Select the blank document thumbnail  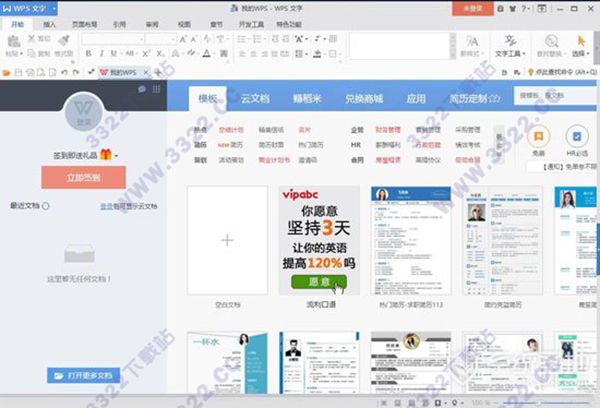pyautogui.click(x=227, y=240)
